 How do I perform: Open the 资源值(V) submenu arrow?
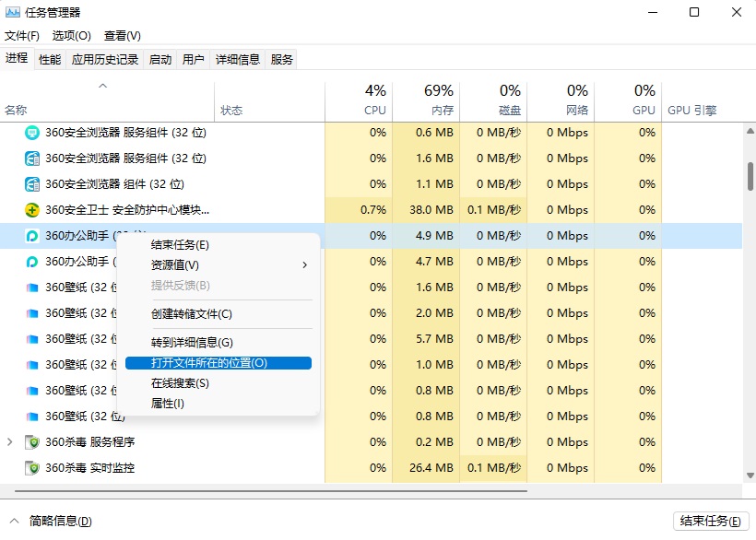[305, 265]
